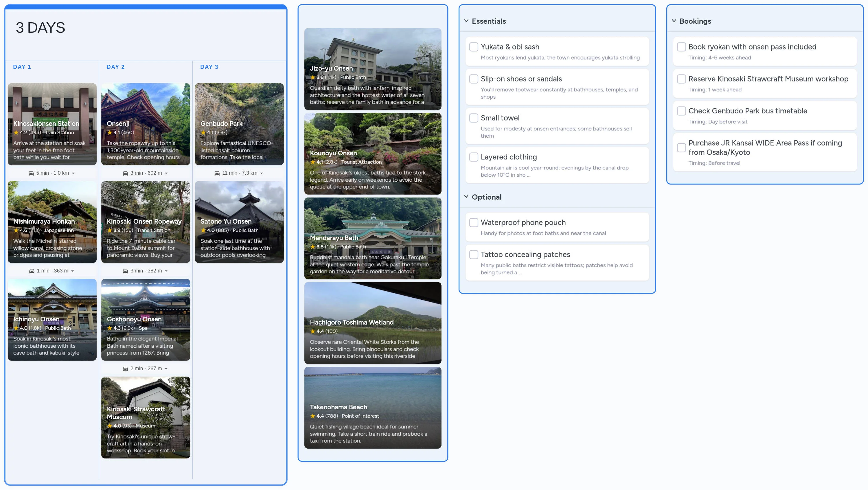868x490 pixels.
Task: Enable the Small towel checkbox
Action: pos(474,118)
